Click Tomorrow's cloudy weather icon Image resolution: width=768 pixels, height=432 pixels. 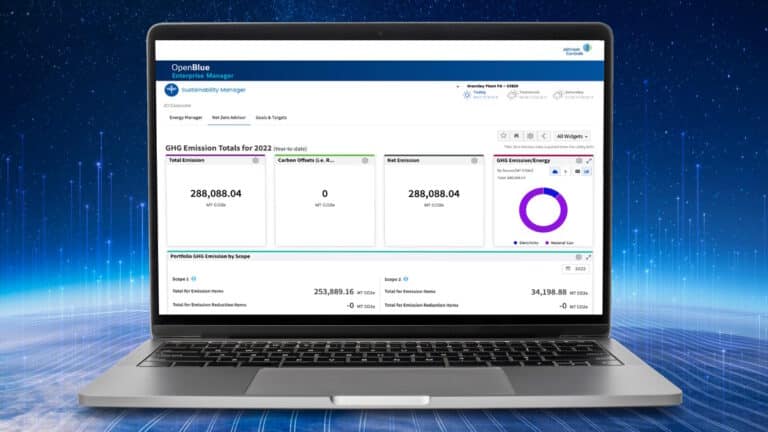[512, 95]
